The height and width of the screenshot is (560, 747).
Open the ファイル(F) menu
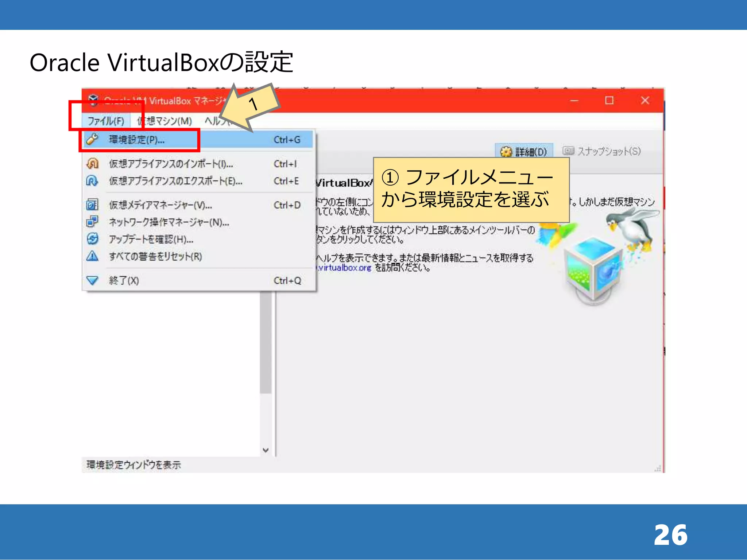coord(106,121)
